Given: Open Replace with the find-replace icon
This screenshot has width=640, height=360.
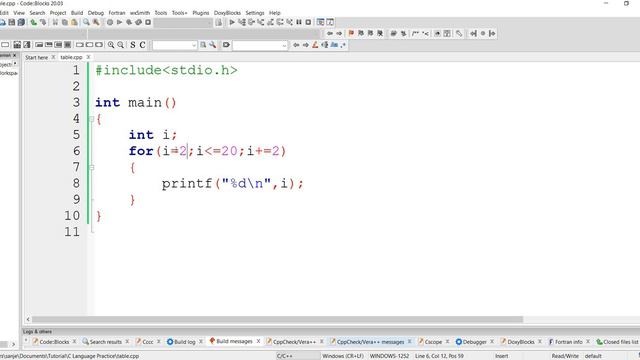Looking at the screenshot, I should point(96,22).
